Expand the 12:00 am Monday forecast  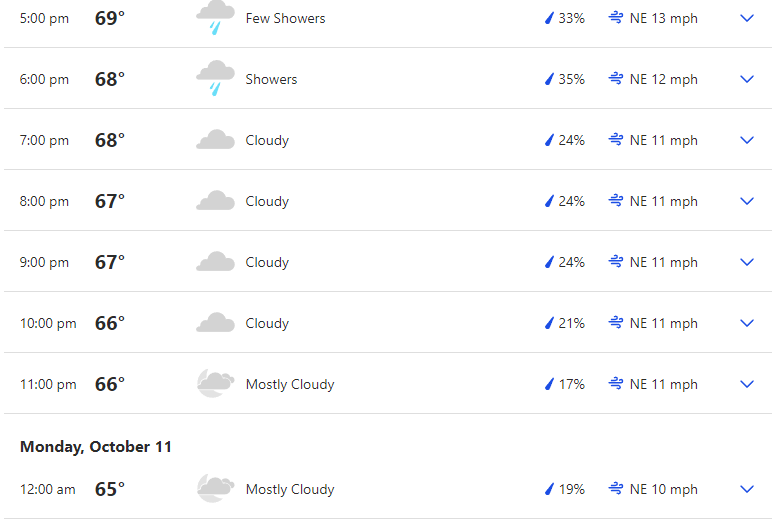pos(747,489)
